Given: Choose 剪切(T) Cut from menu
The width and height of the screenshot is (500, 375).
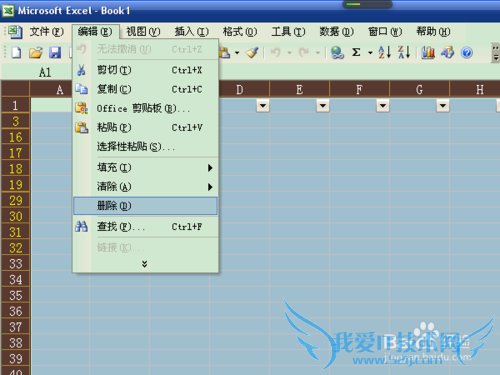Looking at the screenshot, I should [x=145, y=70].
